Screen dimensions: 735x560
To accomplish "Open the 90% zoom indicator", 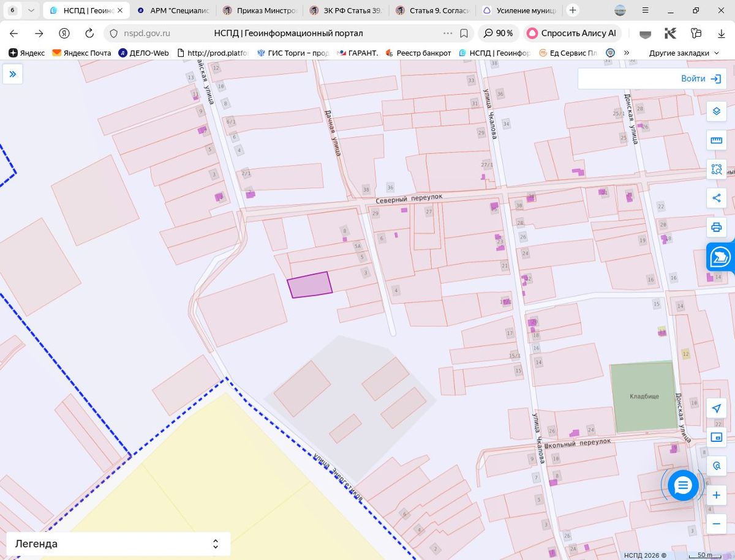I will [499, 33].
